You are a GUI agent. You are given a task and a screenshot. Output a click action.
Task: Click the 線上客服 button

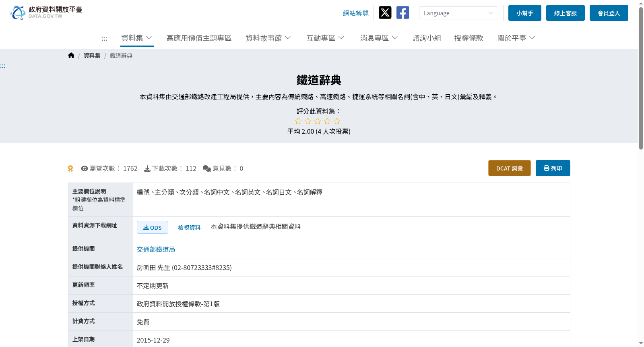(x=566, y=13)
